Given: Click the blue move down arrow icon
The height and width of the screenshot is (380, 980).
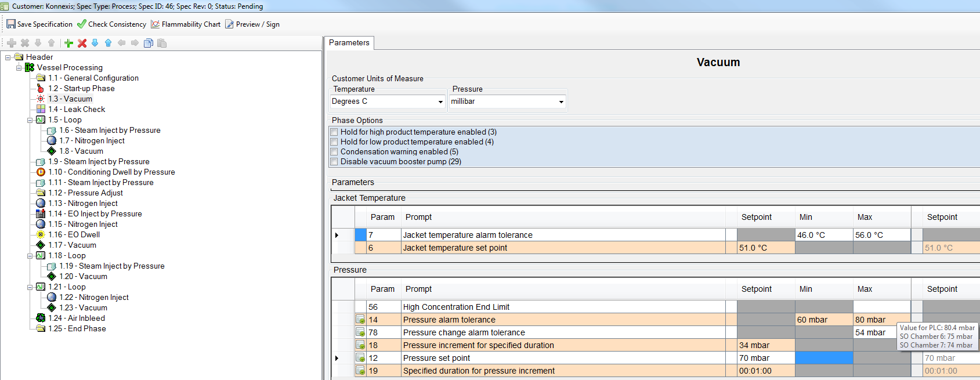Looking at the screenshot, I should [x=95, y=43].
